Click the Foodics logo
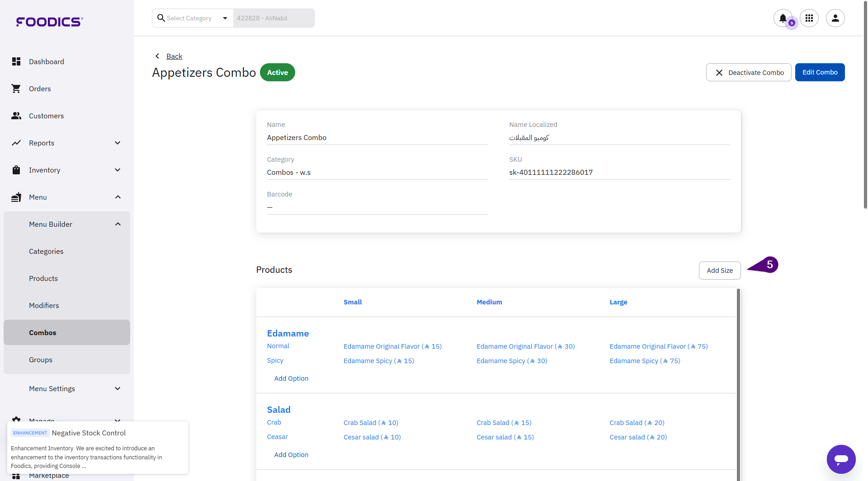The height and width of the screenshot is (481, 868). 49,22
